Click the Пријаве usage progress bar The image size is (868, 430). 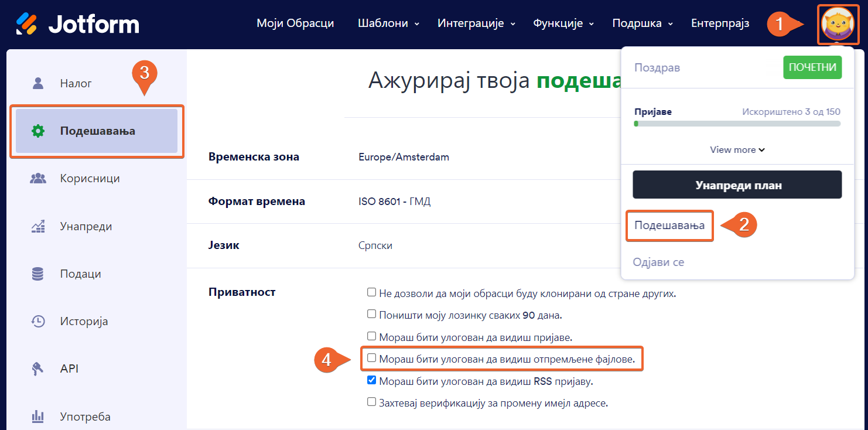[737, 124]
